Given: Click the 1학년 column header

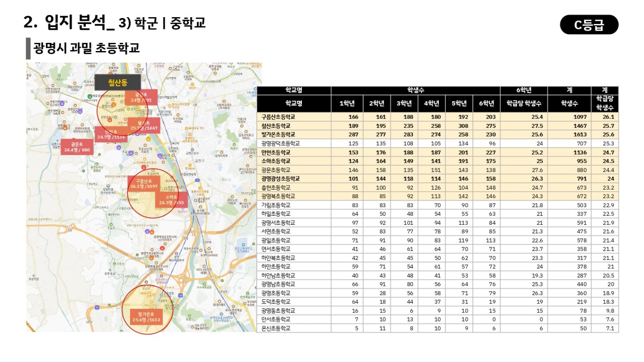Looking at the screenshot, I should click(347, 104).
